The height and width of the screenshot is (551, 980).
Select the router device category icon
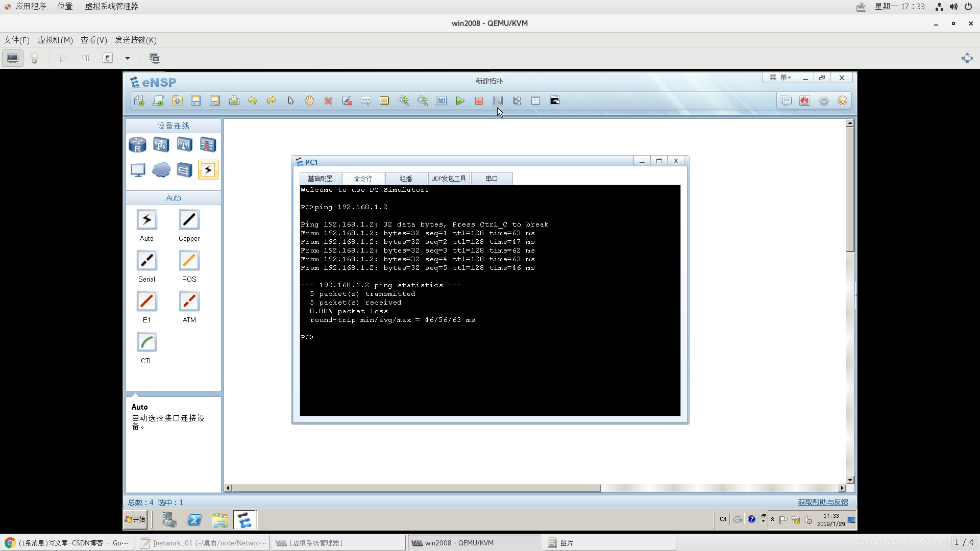pos(137,145)
